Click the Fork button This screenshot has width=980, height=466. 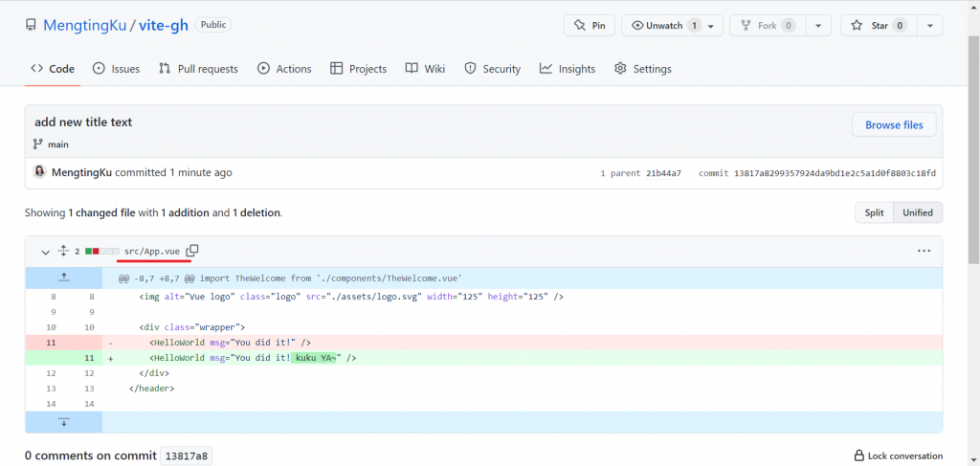point(768,26)
